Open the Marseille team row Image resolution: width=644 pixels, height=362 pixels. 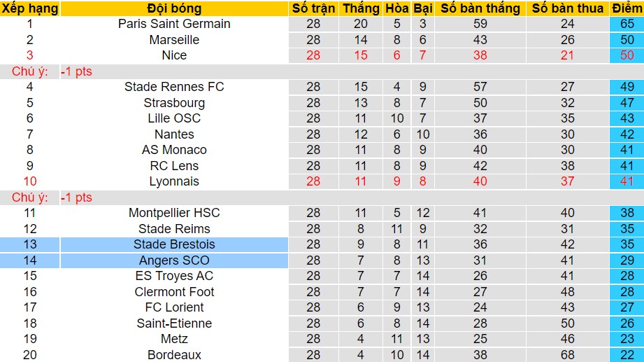pos(174,40)
